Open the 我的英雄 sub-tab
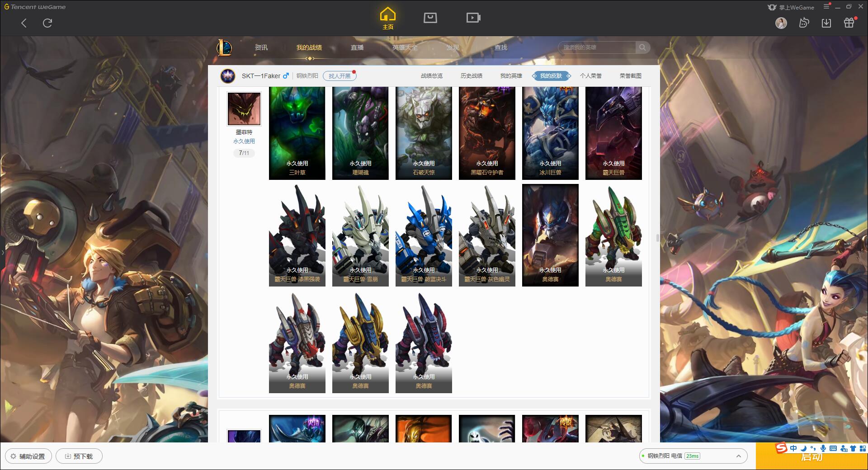This screenshot has height=470, width=868. click(x=511, y=76)
